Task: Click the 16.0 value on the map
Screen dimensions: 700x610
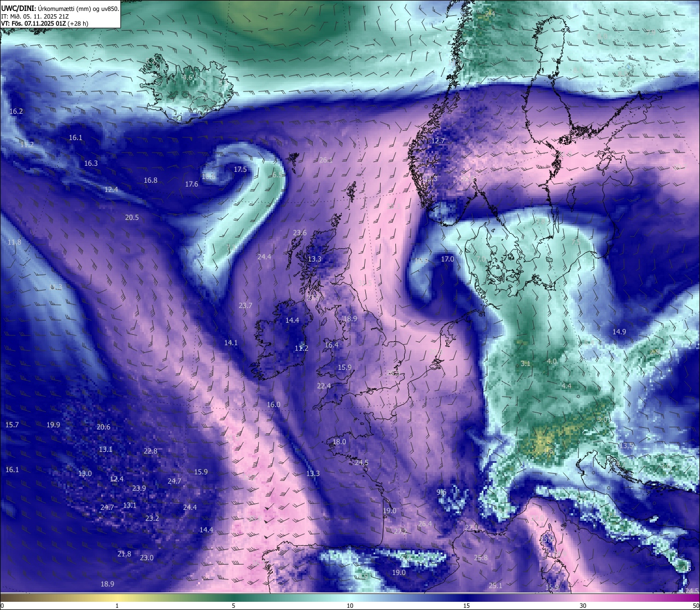Action: click(273, 404)
